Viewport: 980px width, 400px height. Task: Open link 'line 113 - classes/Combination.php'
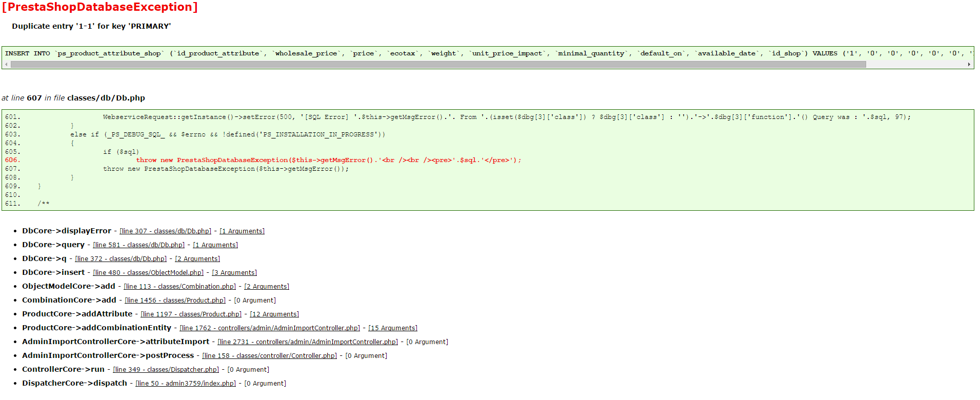[180, 287]
